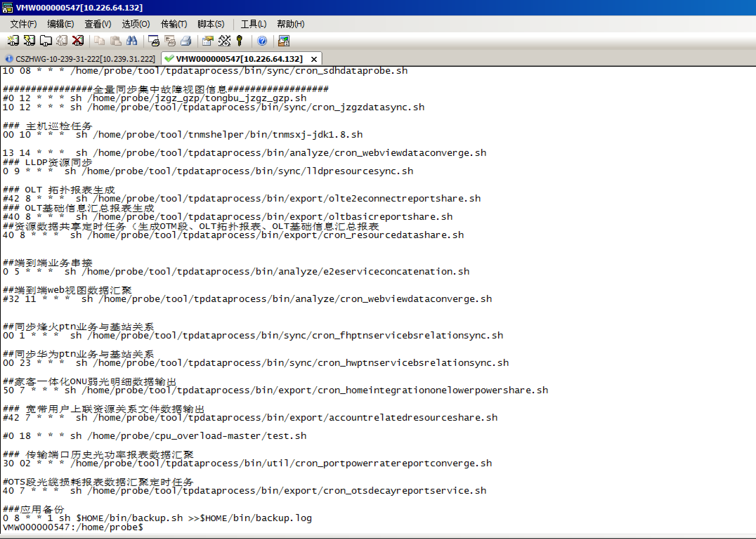This screenshot has height=539, width=756.
Task: Click the Copy toolbar icon
Action: click(99, 41)
